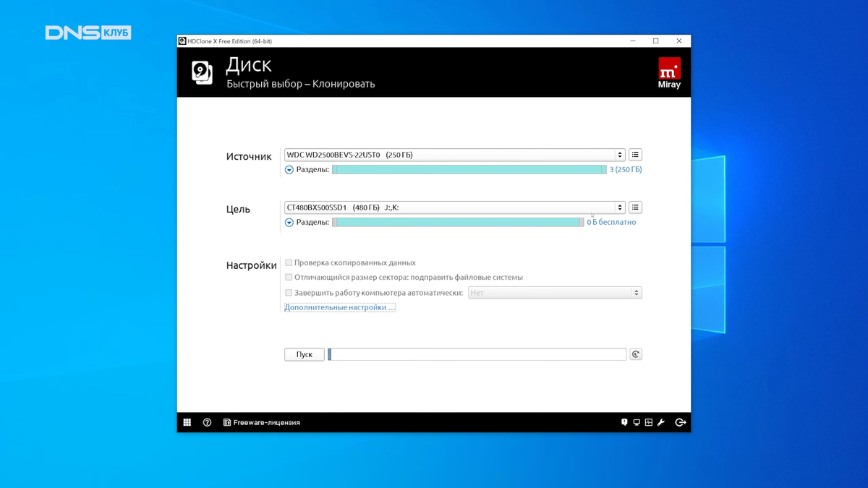
Task: Open the shutdown mode dropdown showing Нет
Action: [555, 293]
